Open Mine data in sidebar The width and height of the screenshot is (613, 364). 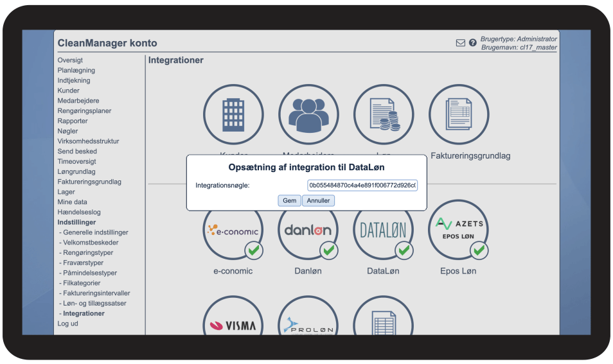[73, 202]
